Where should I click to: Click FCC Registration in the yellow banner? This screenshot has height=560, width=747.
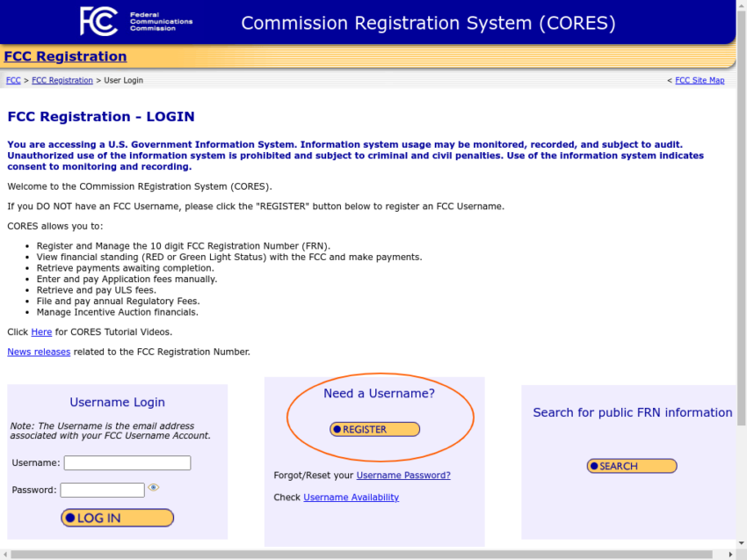point(65,55)
